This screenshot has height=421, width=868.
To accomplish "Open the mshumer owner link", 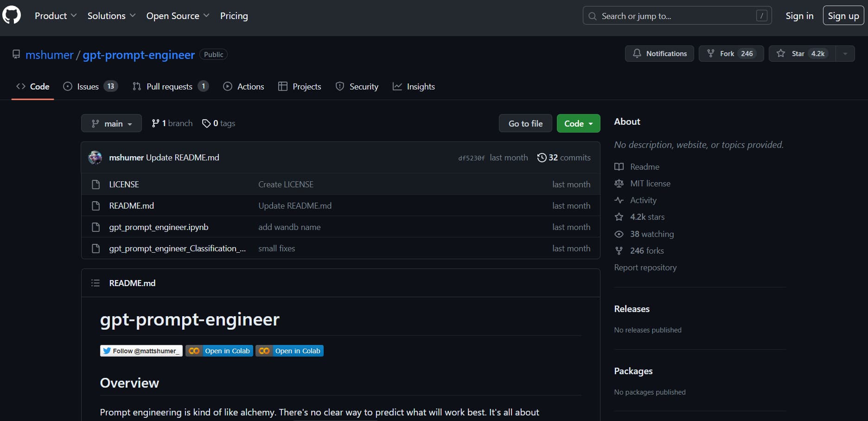I will coord(50,55).
